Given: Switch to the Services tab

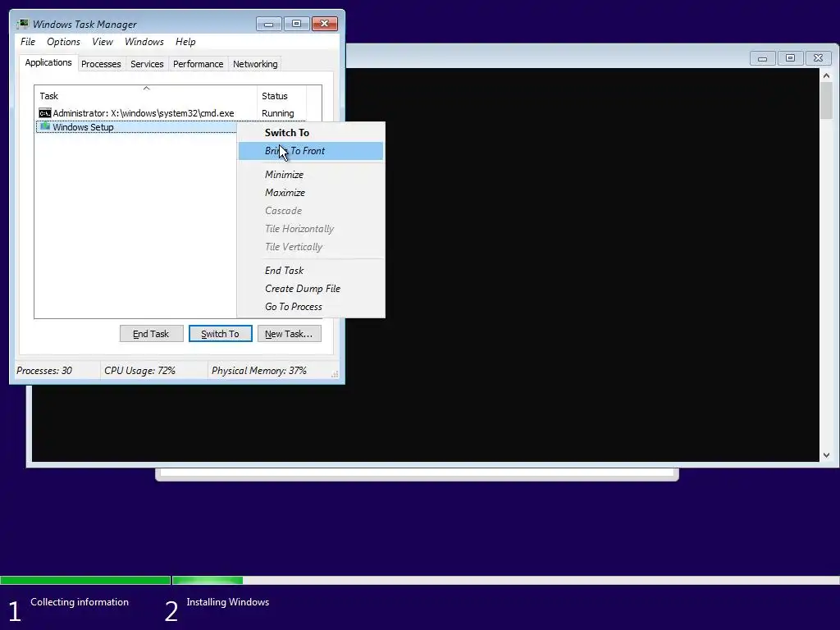Looking at the screenshot, I should tap(147, 64).
